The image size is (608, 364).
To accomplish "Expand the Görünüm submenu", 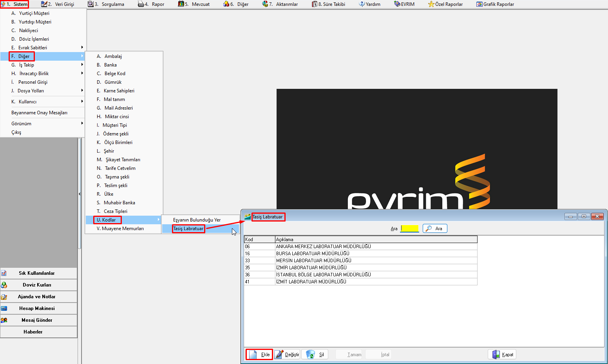I will point(43,124).
